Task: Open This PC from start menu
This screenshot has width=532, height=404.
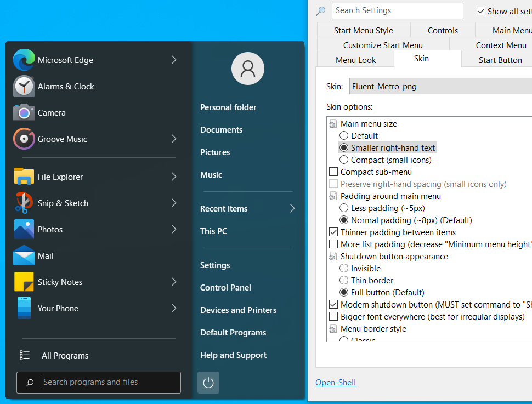Action: click(x=213, y=231)
